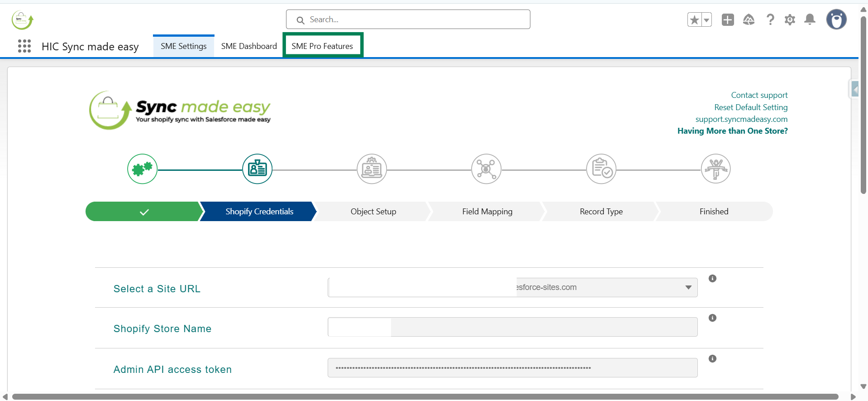868x401 pixels.
Task: Go to the Object Setup path step
Action: (373, 212)
